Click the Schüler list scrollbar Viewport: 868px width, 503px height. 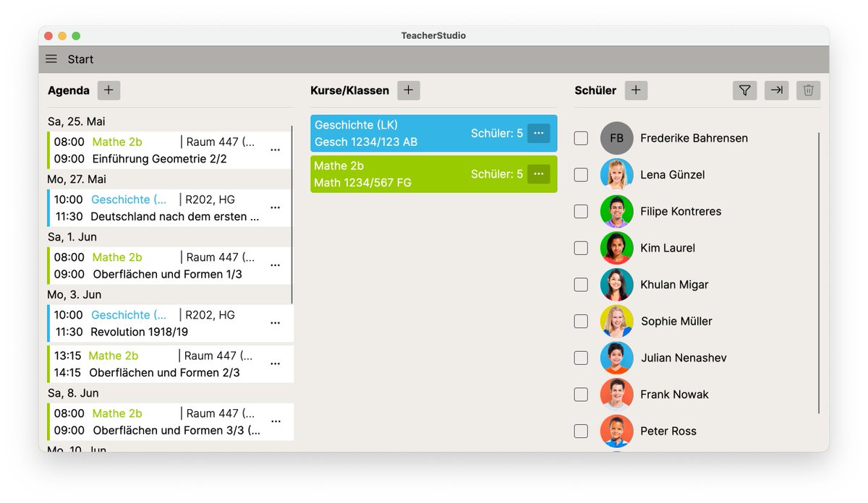pos(820,273)
